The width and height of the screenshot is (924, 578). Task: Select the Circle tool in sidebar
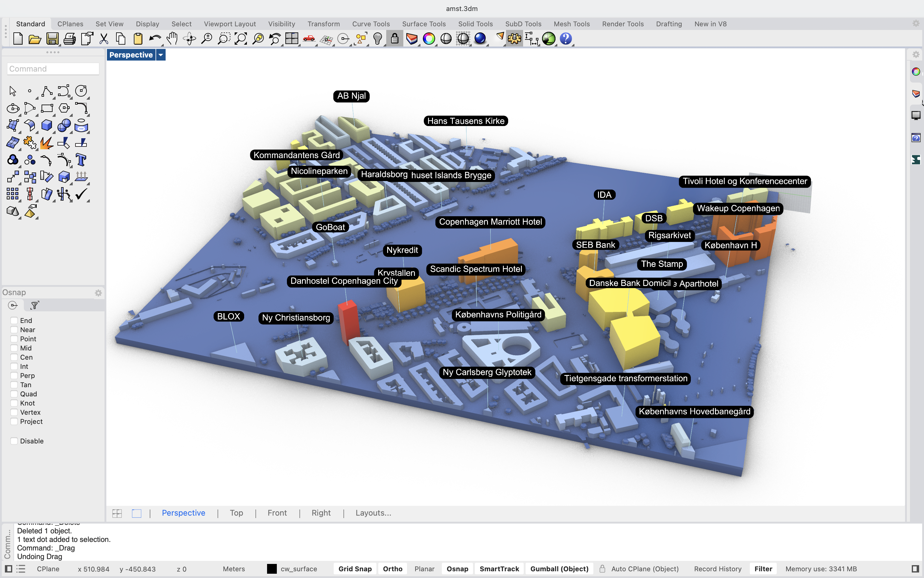tap(81, 91)
